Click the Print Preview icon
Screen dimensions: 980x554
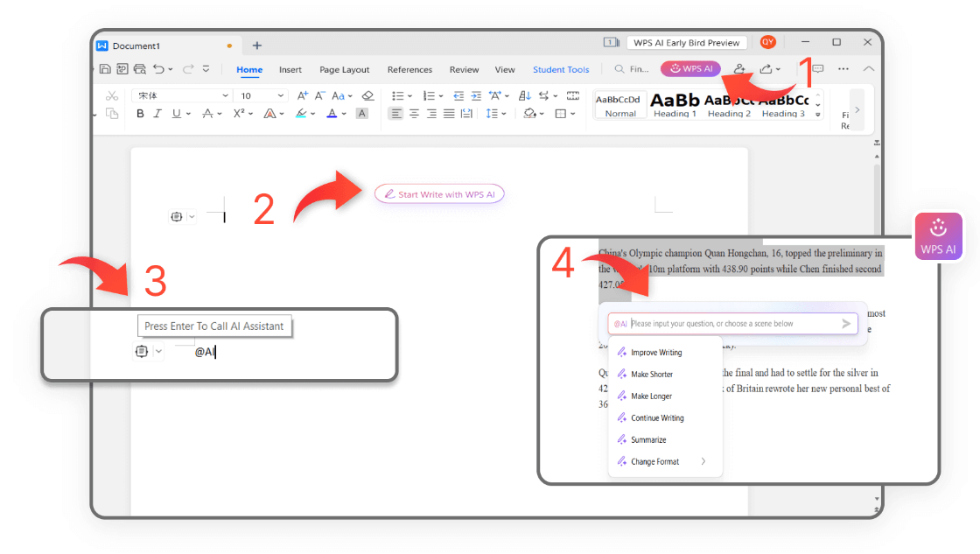click(139, 69)
